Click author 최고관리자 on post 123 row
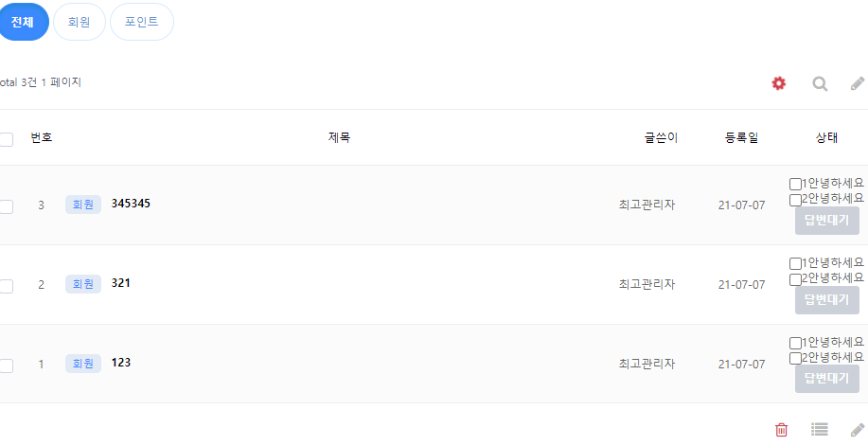868x446 pixels. 647,364
